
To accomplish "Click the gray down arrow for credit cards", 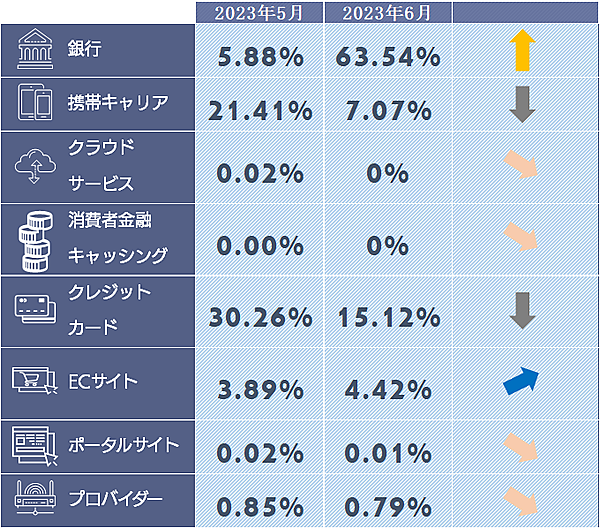I will click(x=522, y=311).
